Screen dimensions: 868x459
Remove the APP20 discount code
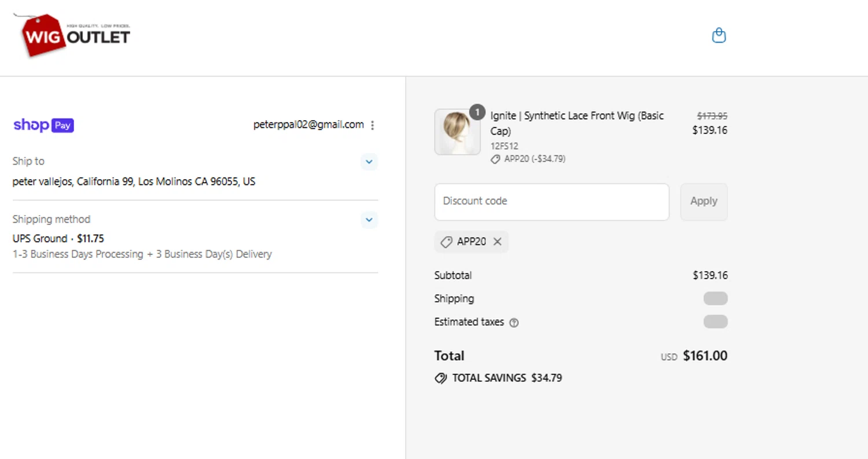coord(497,242)
